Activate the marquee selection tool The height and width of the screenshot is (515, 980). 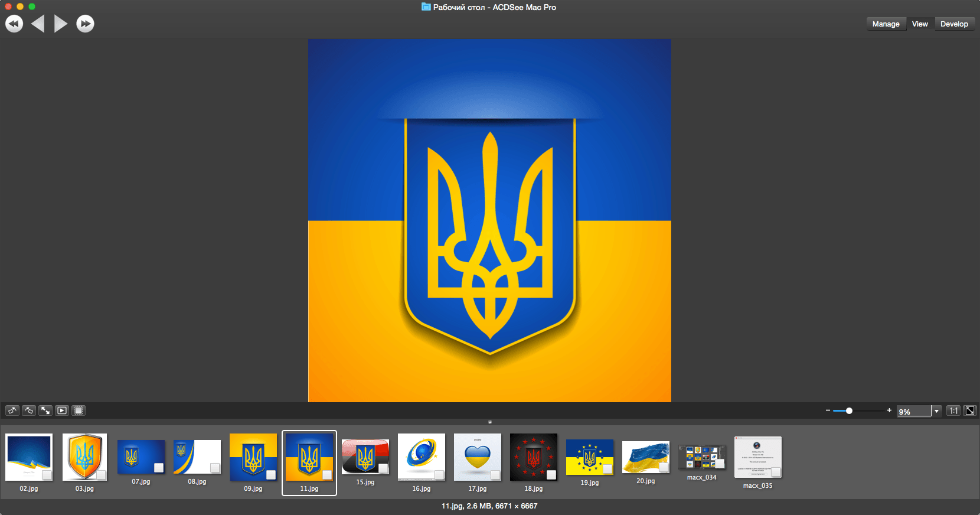point(79,410)
